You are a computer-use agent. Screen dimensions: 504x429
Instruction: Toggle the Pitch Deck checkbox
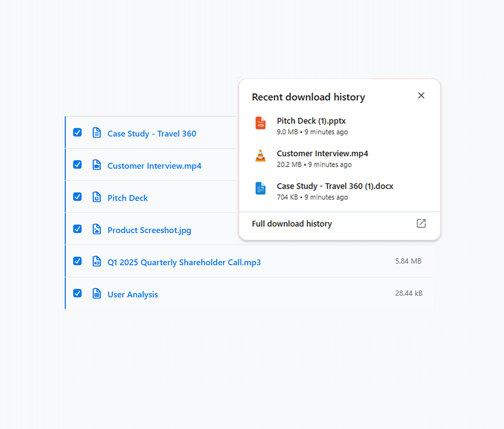point(77,197)
